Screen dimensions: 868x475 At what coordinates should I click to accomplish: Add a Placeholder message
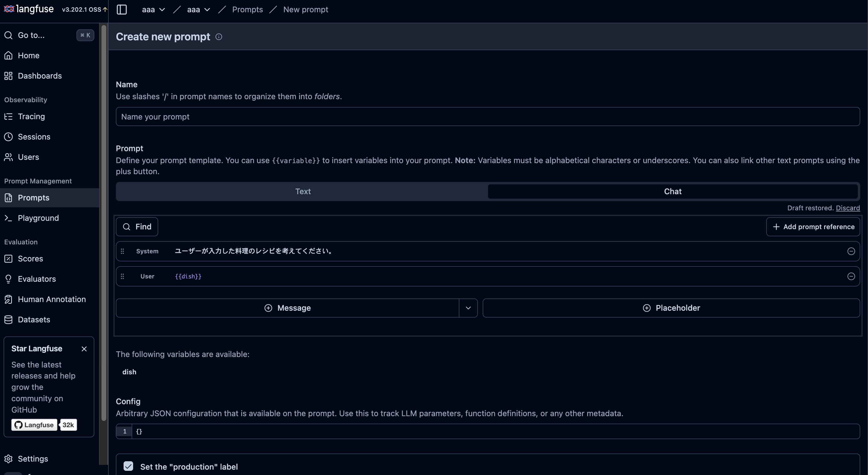pyautogui.click(x=671, y=308)
